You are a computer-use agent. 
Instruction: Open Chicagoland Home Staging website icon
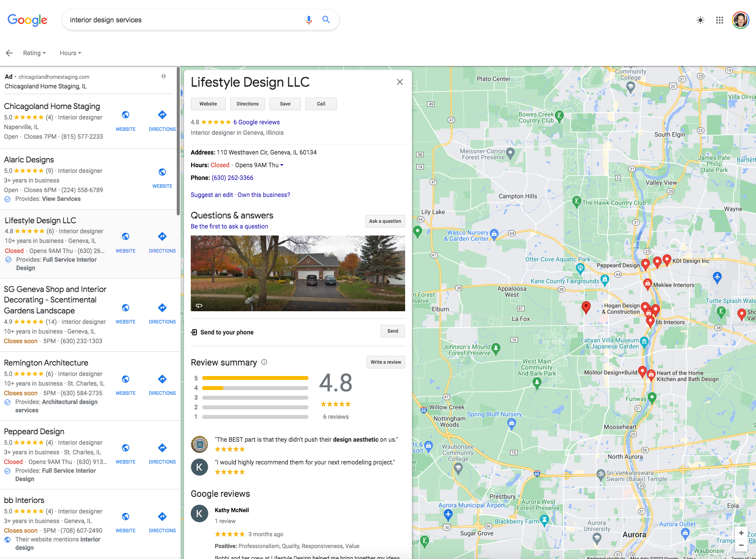click(x=126, y=115)
